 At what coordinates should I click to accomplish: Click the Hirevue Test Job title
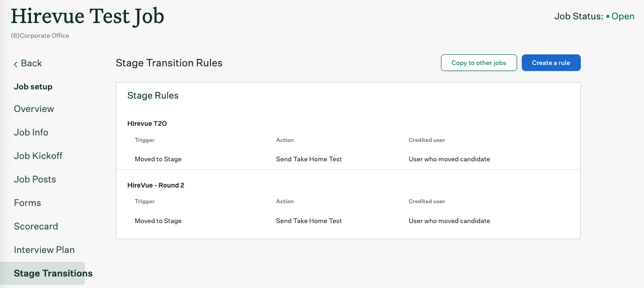(x=87, y=17)
